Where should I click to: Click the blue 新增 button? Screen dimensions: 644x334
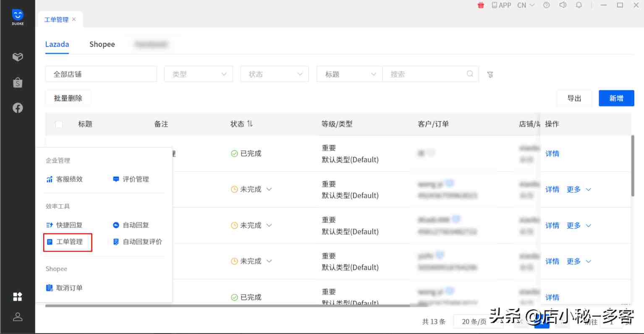coord(616,98)
